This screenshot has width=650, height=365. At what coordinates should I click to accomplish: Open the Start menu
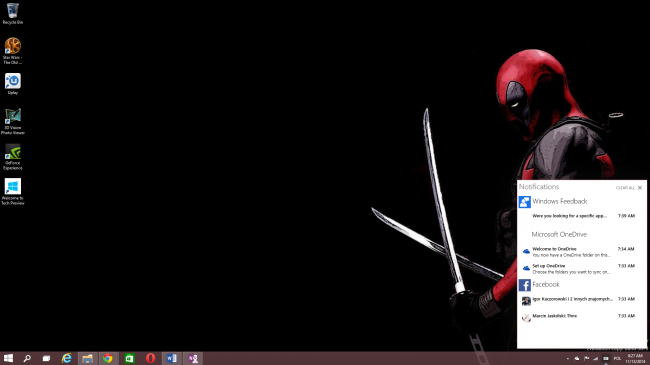click(x=8, y=358)
